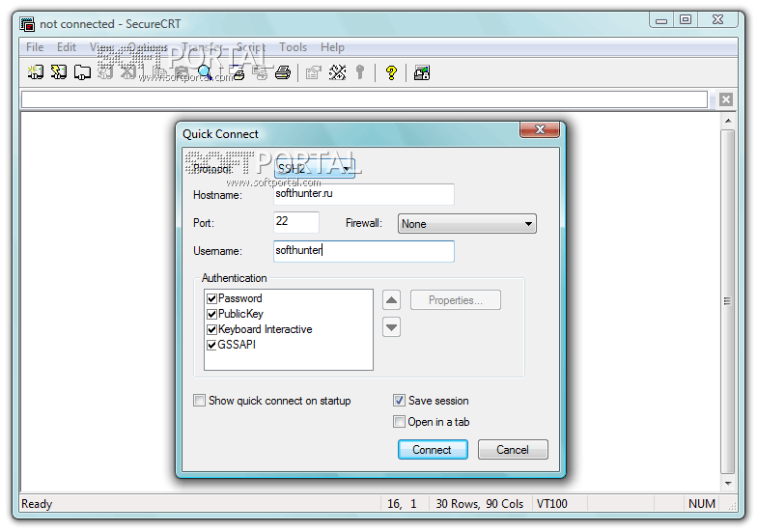
Task: Open Session Options toolbar icon
Action: pos(313,72)
